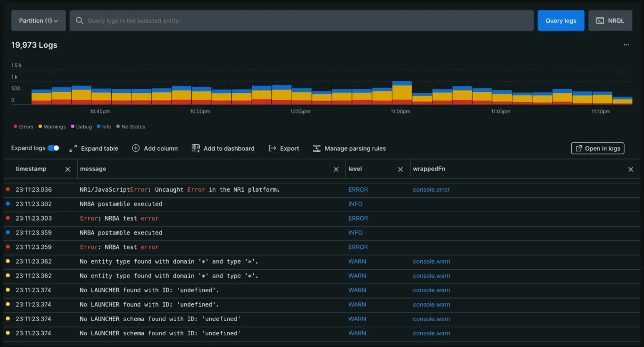Screen dimensions: 644x347
Task: Open the ellipsis options menu
Action: 626,45
